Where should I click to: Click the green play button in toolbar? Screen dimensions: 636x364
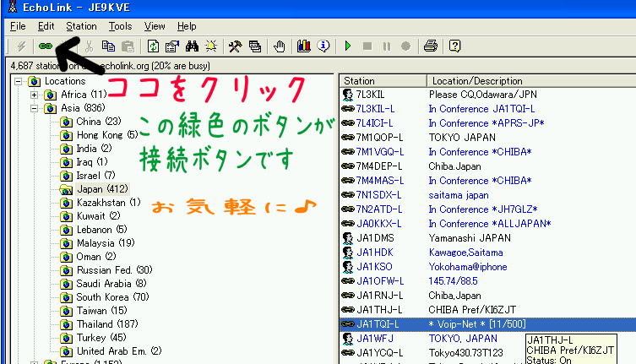click(347, 46)
